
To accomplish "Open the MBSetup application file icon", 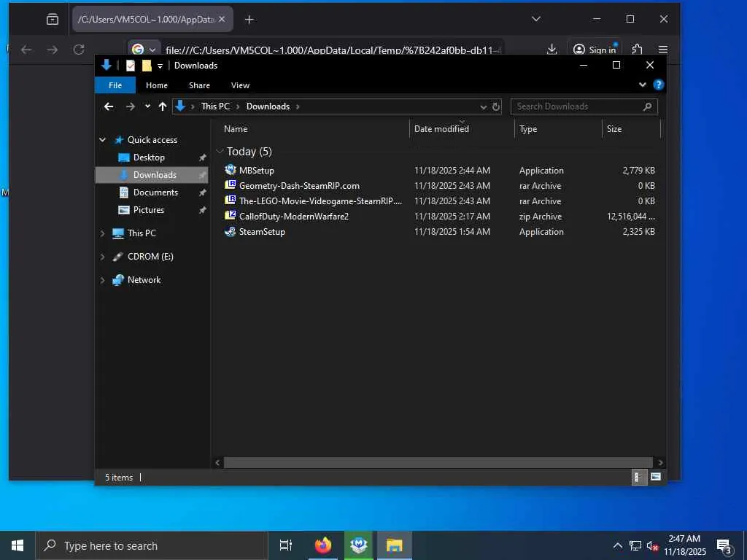I will click(x=231, y=169).
